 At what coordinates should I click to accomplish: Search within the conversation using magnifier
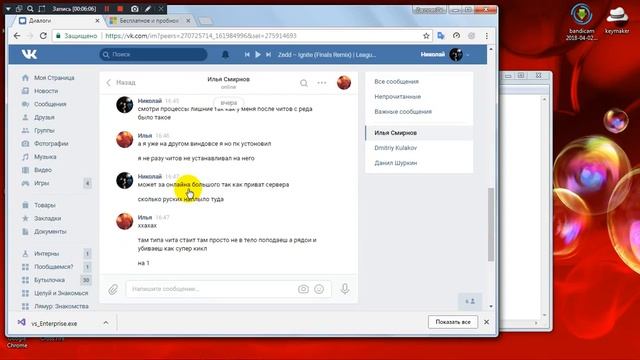click(x=304, y=83)
